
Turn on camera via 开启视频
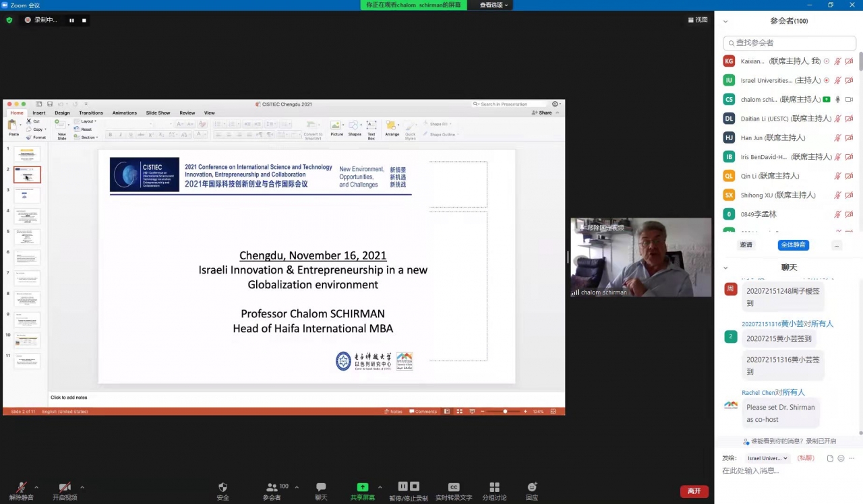coord(65,487)
